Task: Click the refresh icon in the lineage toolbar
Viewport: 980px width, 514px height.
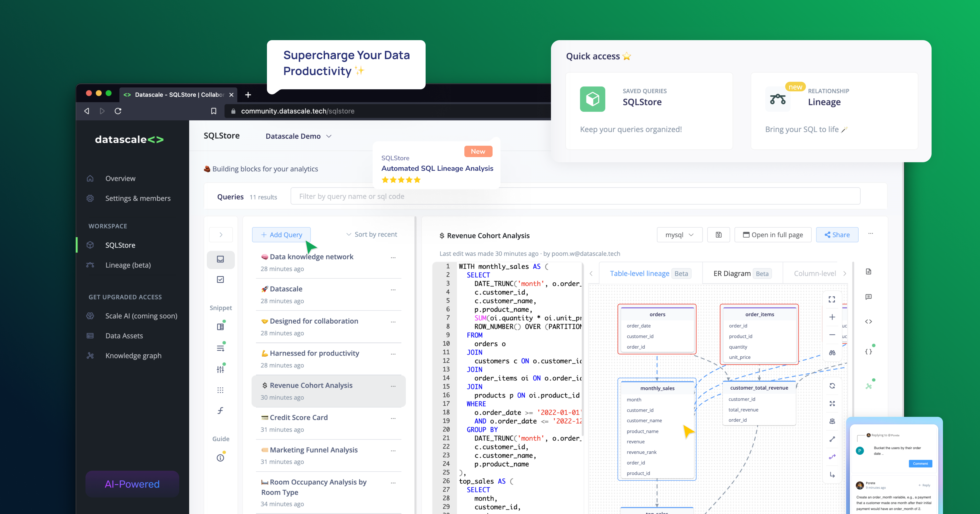Action: (x=832, y=385)
